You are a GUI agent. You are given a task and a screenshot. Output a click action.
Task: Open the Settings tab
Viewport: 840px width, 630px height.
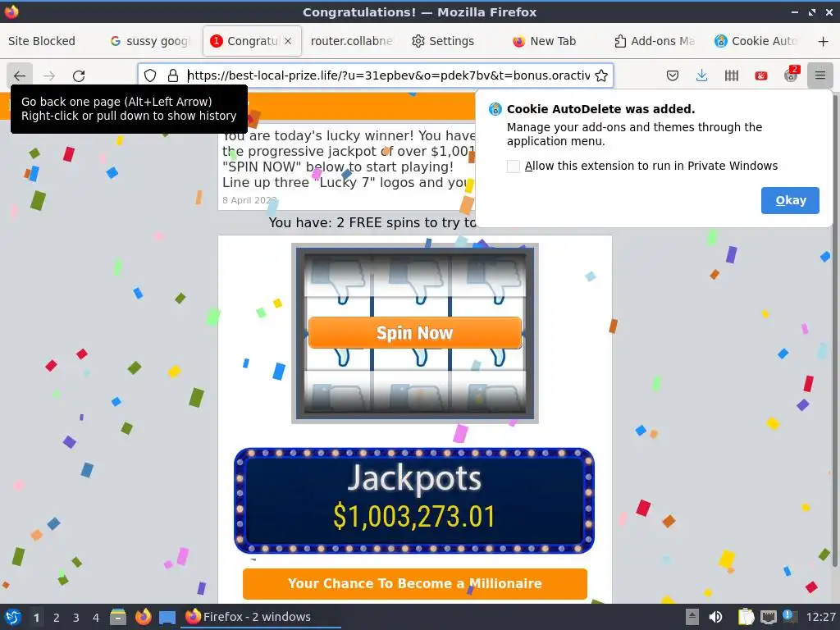[x=444, y=41]
